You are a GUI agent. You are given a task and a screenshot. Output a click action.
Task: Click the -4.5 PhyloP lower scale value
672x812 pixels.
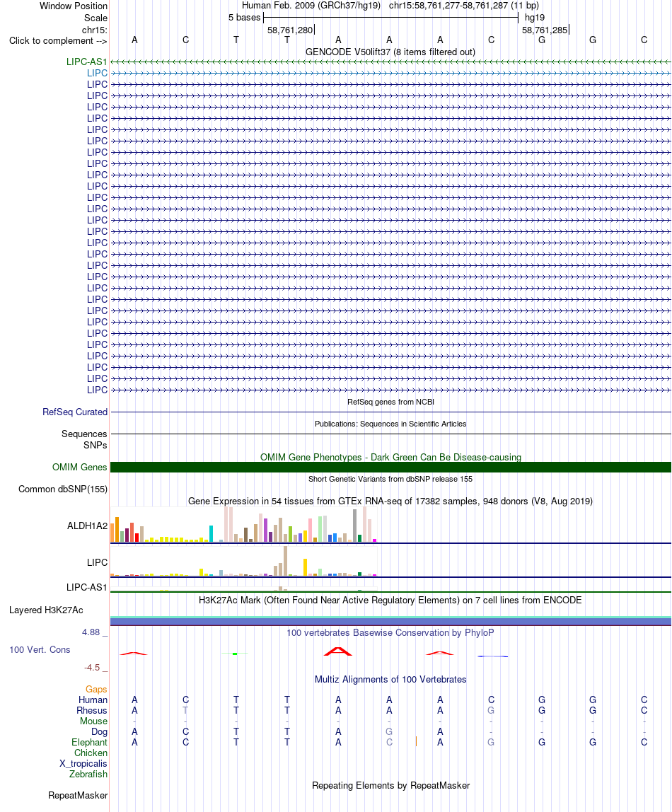point(92,668)
